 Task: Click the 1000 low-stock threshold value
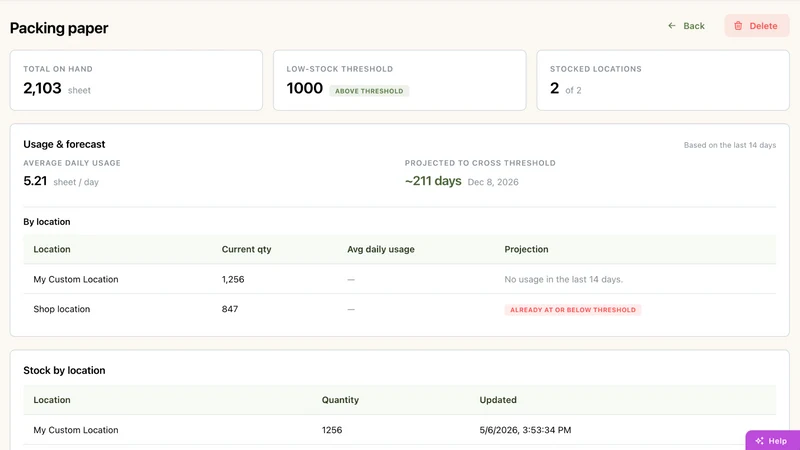pyautogui.click(x=305, y=88)
